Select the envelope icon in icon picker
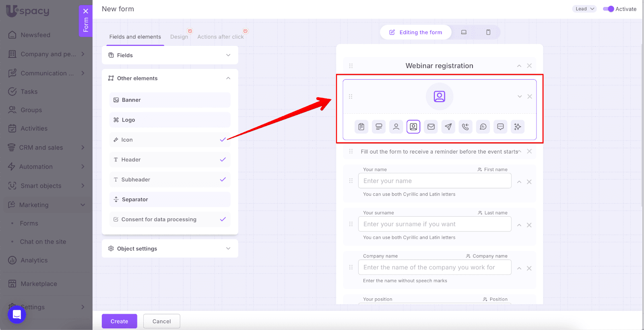Screen dimensions: 644x330 tap(431, 127)
